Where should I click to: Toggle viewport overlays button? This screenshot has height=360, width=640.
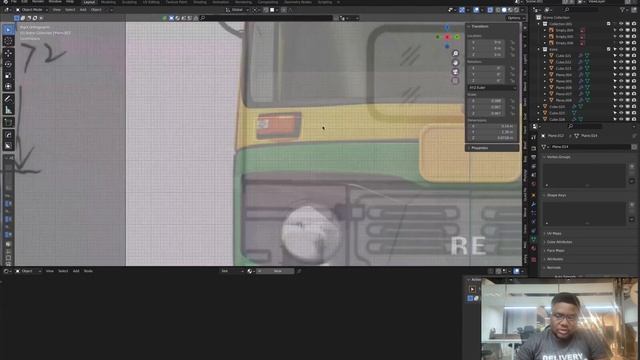(476, 10)
